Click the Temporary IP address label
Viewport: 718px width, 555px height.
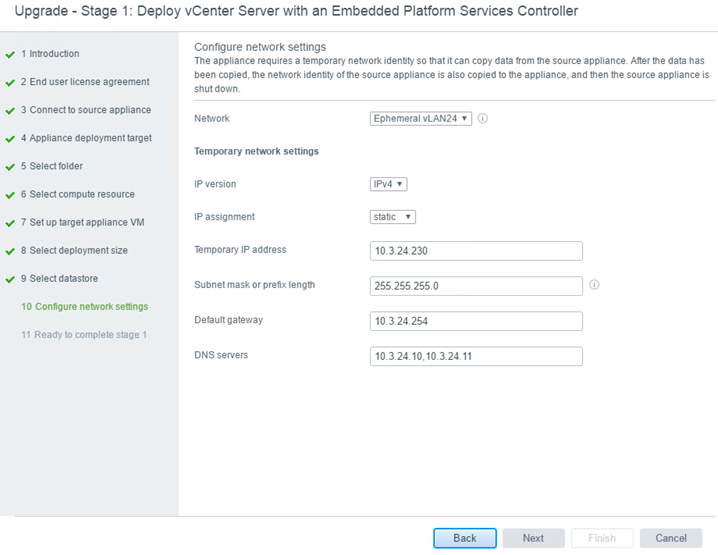click(240, 250)
